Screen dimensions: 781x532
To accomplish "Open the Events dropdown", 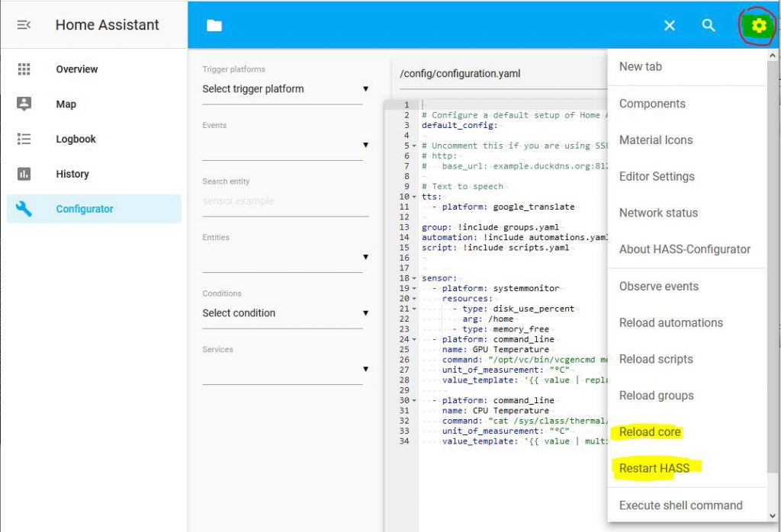I will [x=285, y=145].
